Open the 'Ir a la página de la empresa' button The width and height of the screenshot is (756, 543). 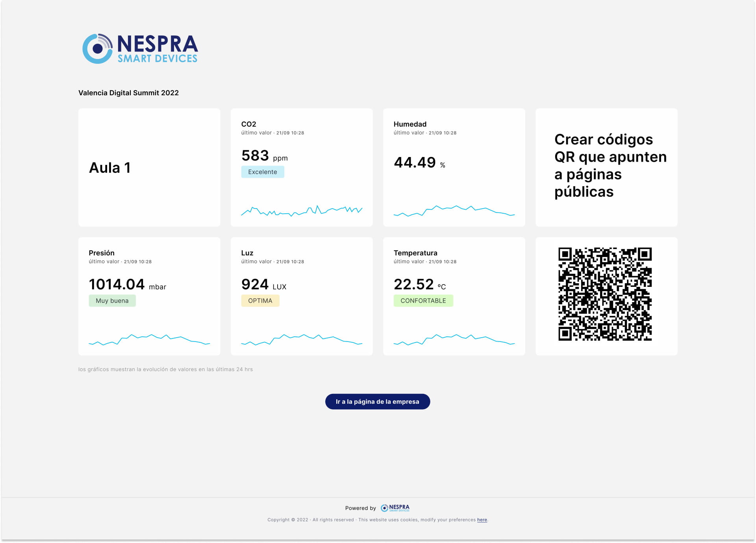point(377,401)
